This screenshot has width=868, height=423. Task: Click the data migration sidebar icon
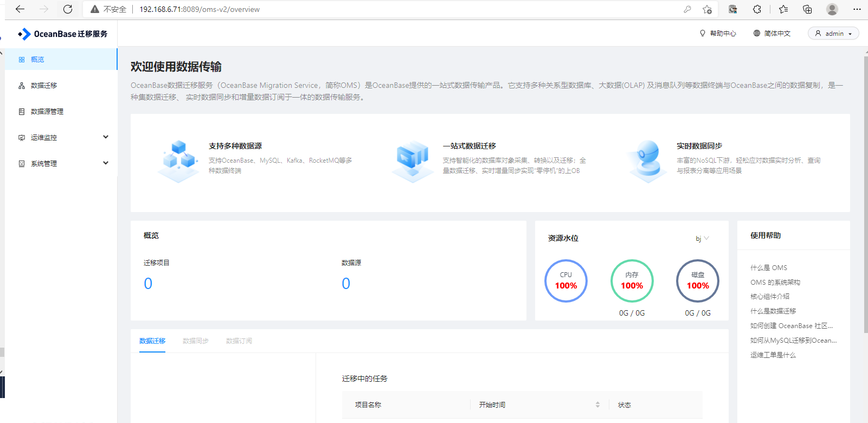pos(22,86)
